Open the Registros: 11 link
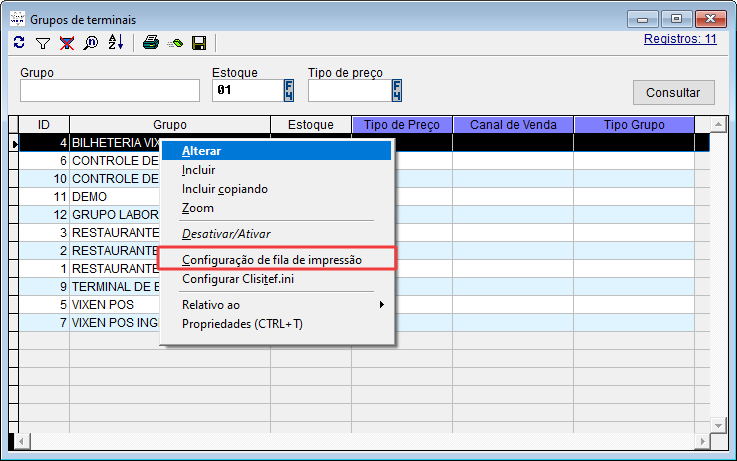The height and width of the screenshot is (461, 737). [682, 40]
